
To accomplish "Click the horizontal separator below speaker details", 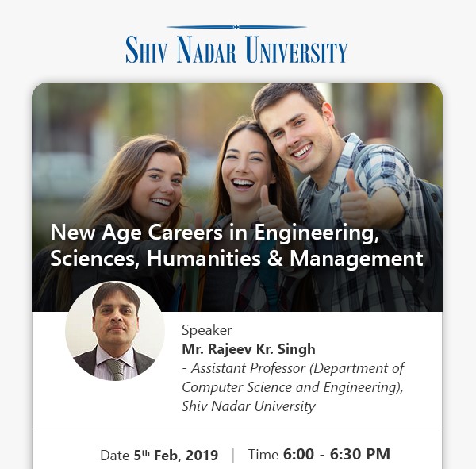I will [237, 429].
